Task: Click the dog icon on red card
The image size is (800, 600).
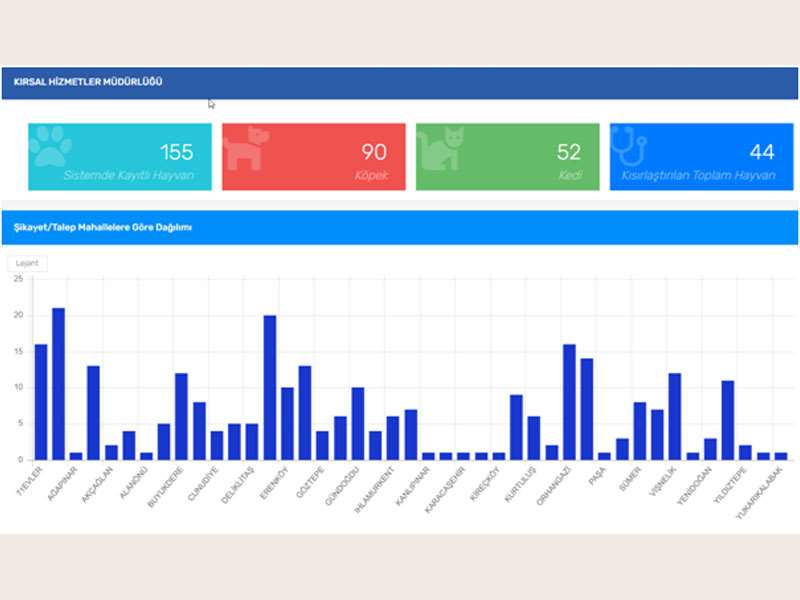Action: point(246,148)
